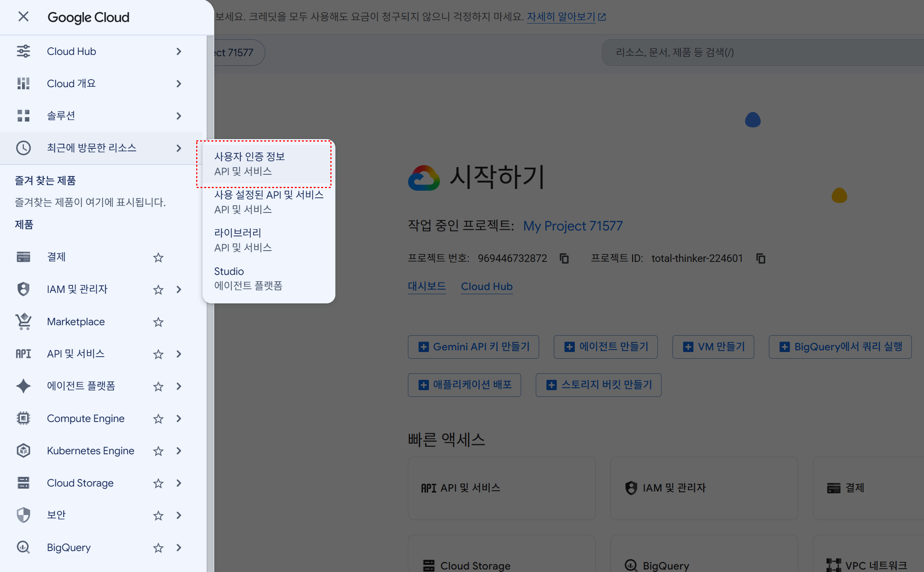The width and height of the screenshot is (924, 572).
Task: Click the Compute Engine chip icon
Action: [x=23, y=418]
